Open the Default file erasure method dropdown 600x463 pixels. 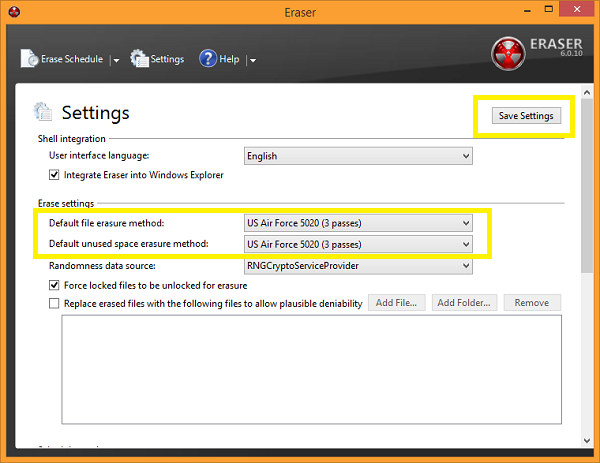tap(358, 223)
